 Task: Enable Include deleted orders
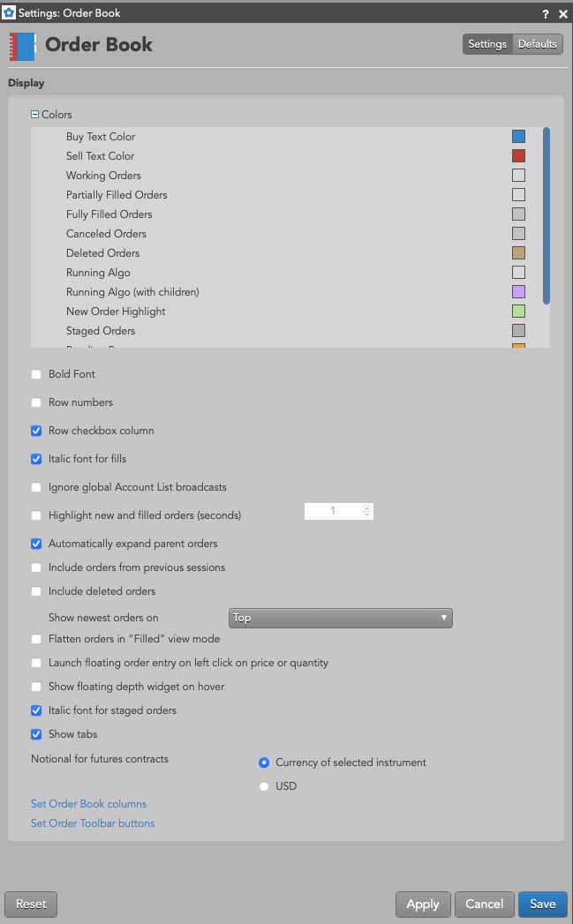click(36, 591)
